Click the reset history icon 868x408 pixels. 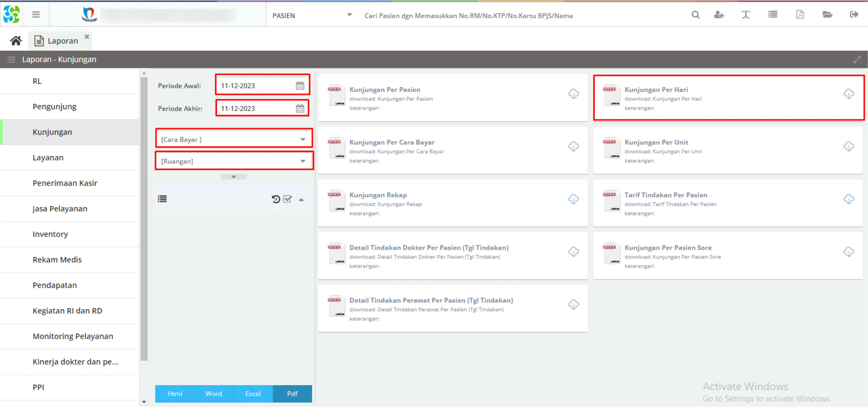coord(276,199)
